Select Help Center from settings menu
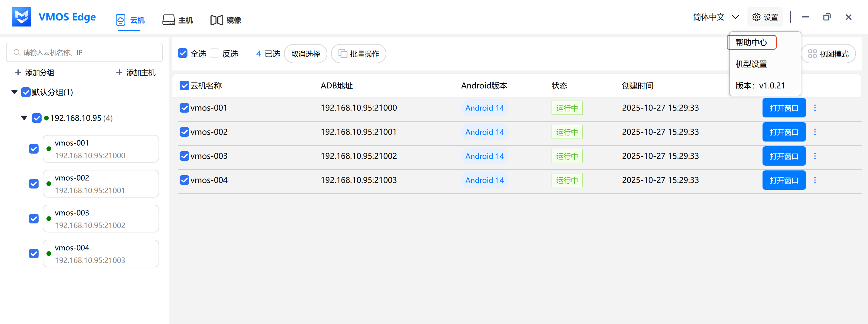The height and width of the screenshot is (324, 868). 751,42
